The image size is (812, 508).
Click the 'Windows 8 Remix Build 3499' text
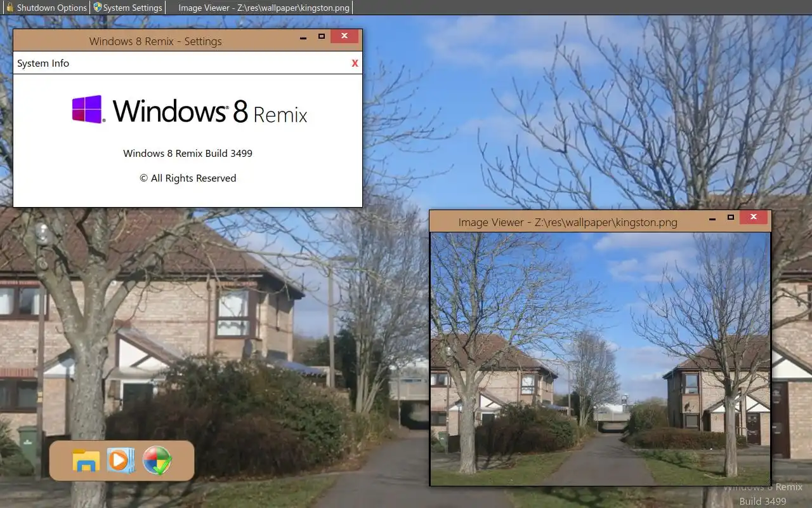[188, 153]
